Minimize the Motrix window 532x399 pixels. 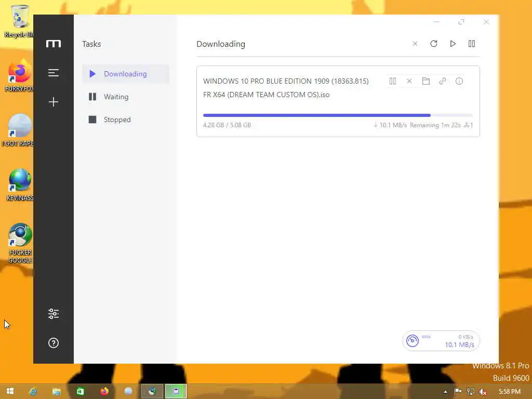(436, 22)
